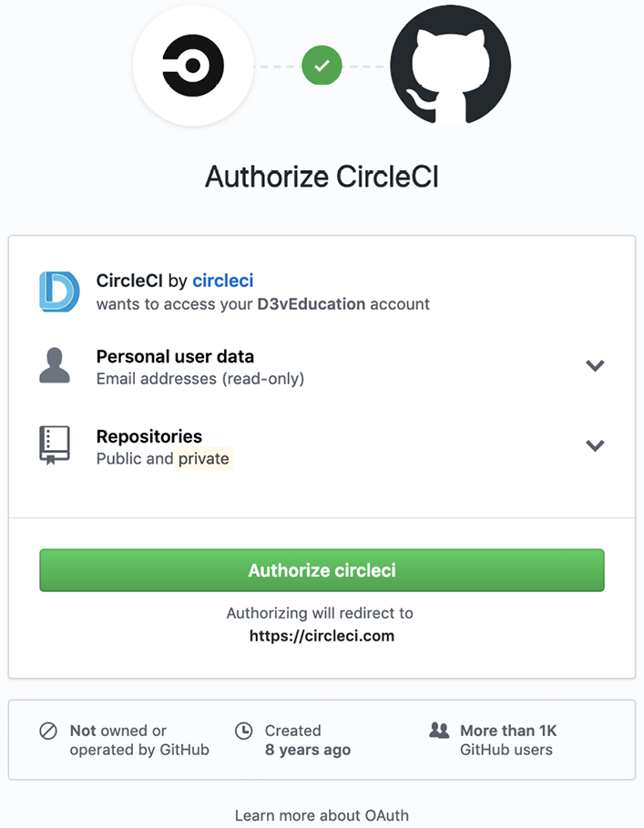The width and height of the screenshot is (644, 828).
Task: Click the green checkmark between the logos
Action: coord(322,65)
